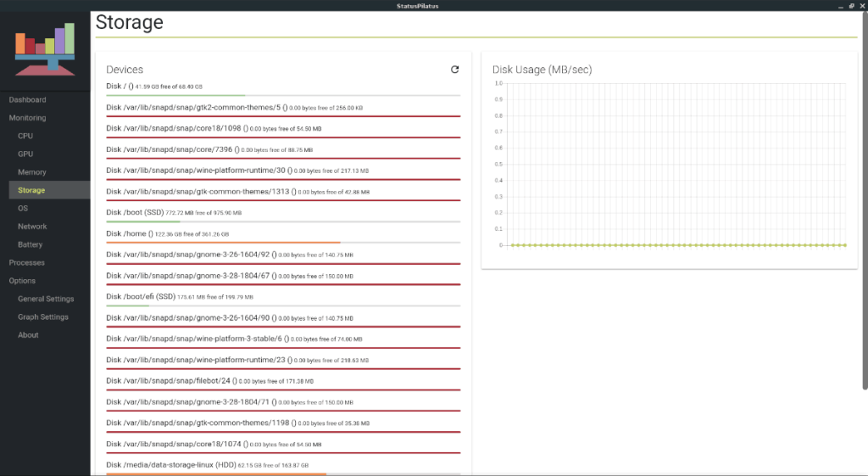Go to the Processes page

coord(27,262)
